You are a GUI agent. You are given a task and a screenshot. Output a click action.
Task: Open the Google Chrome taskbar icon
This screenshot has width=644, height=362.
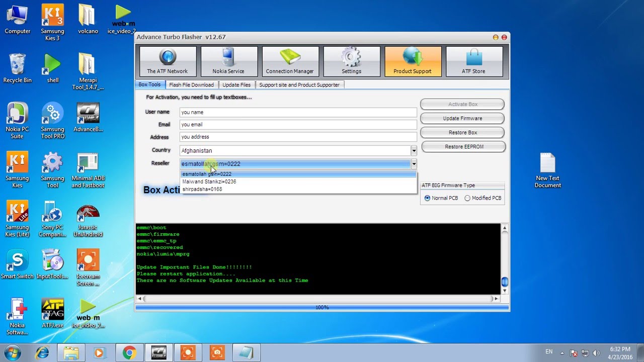[x=129, y=352]
